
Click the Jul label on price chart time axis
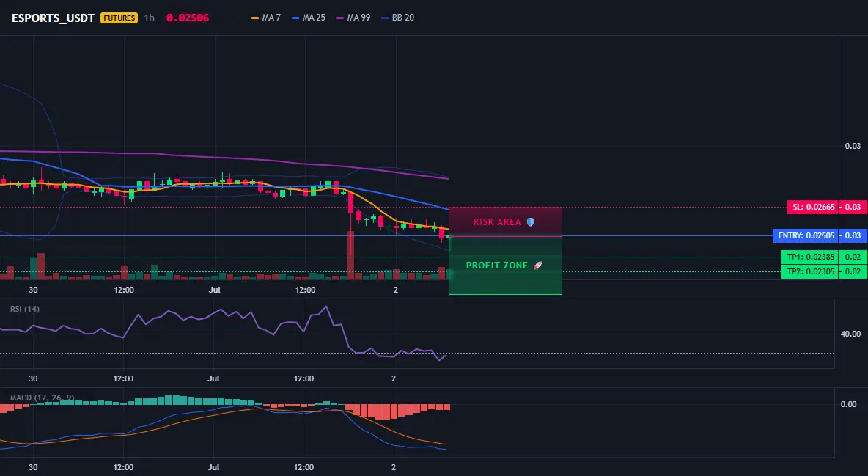coord(214,290)
